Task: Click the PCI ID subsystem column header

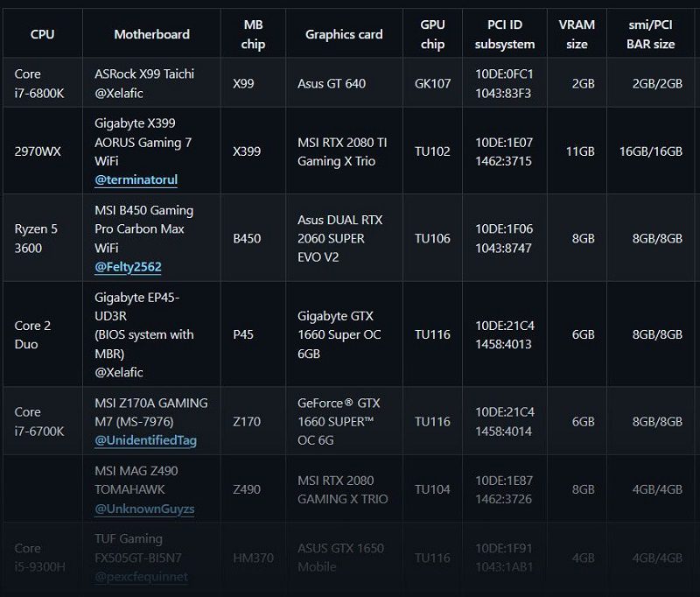Action: [x=505, y=34]
